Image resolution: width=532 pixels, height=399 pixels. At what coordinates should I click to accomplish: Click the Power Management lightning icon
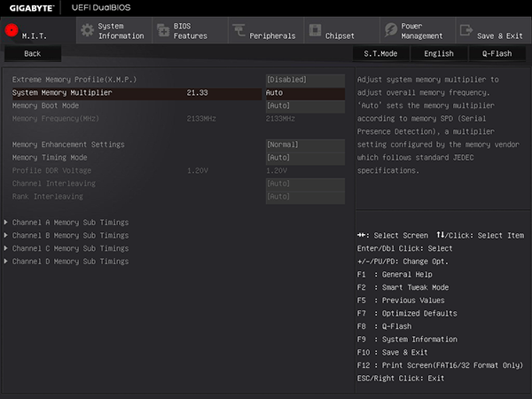tap(391, 30)
